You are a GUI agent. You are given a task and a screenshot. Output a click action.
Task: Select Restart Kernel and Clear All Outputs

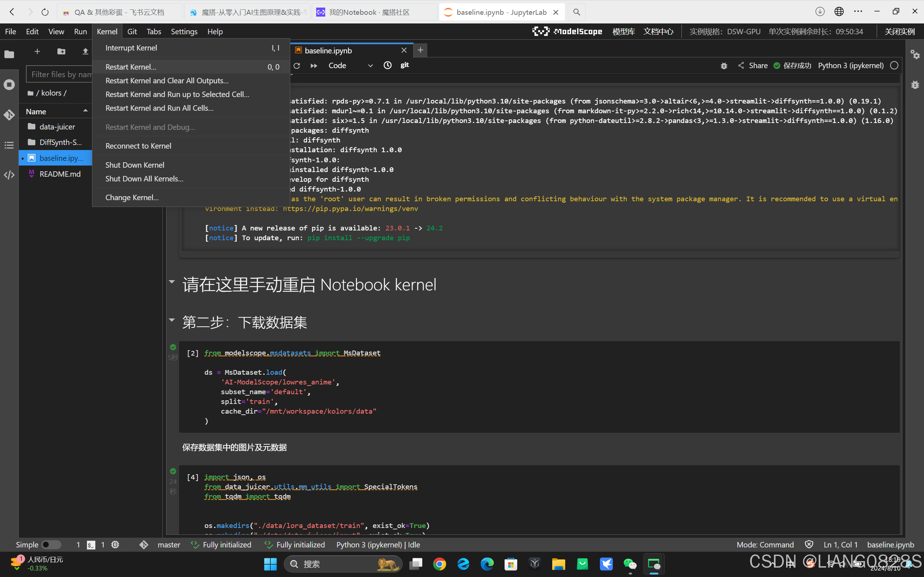coord(167,80)
